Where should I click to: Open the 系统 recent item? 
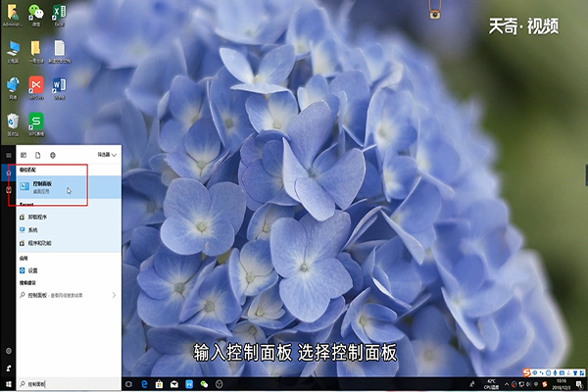point(69,229)
